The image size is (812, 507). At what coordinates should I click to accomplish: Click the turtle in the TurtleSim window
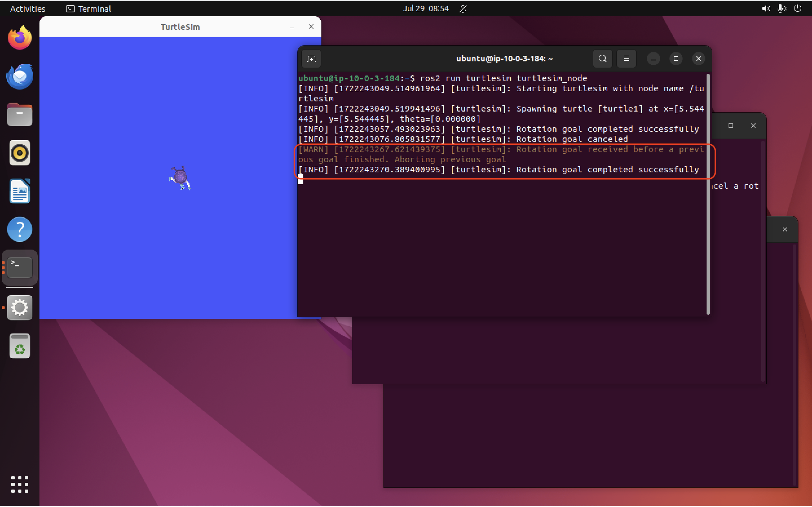click(x=180, y=178)
